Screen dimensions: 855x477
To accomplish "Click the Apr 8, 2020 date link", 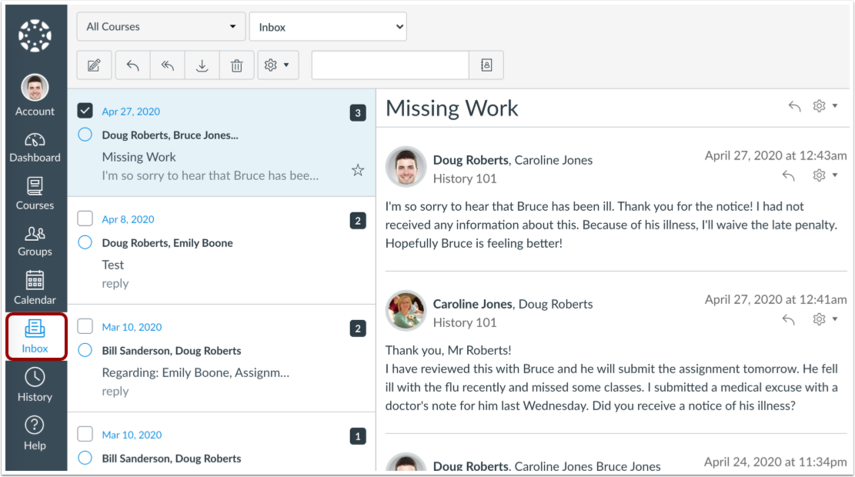I will 128,219.
